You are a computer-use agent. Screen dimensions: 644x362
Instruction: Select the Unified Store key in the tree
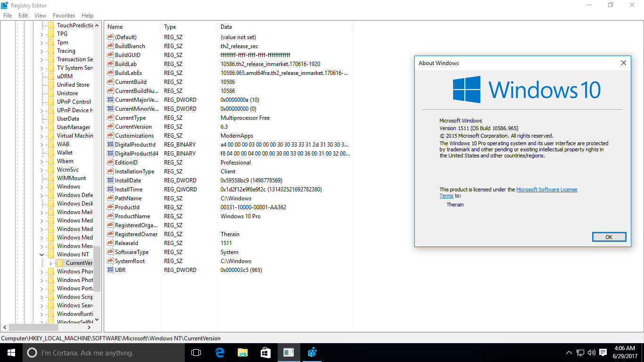[x=73, y=85]
